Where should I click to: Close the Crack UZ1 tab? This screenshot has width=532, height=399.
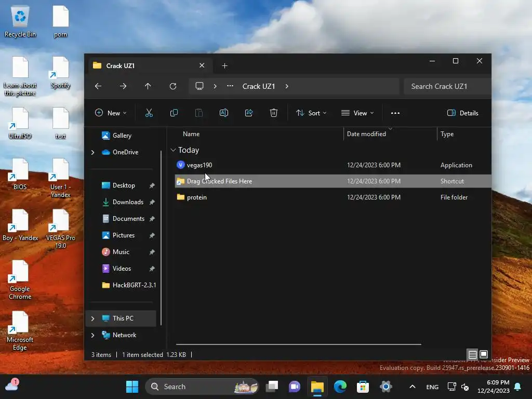point(202,65)
